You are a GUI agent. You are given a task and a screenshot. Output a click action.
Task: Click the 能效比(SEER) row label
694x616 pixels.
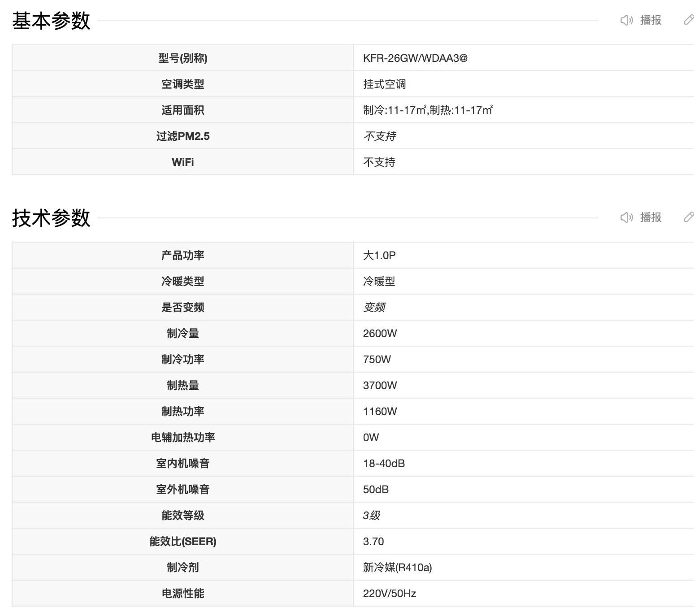pyautogui.click(x=183, y=542)
